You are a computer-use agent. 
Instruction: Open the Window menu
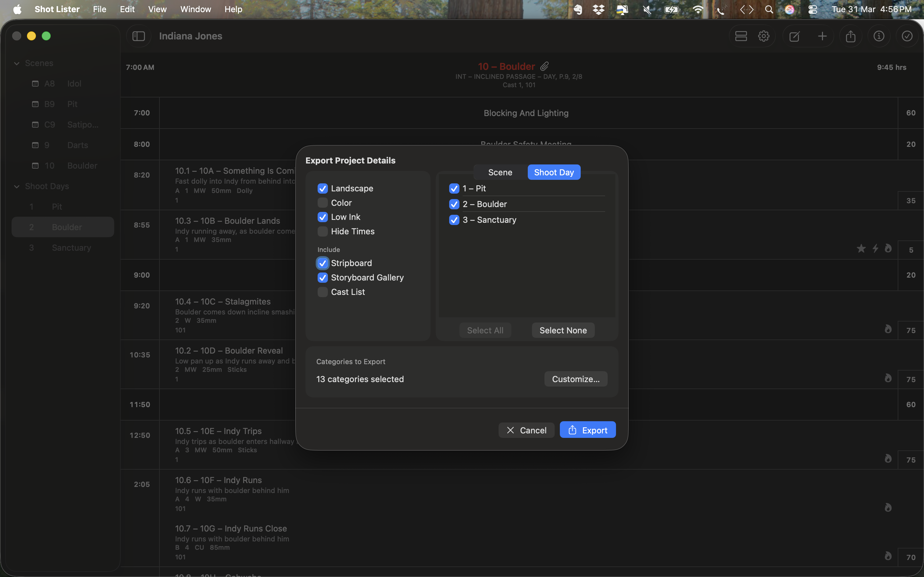point(195,9)
